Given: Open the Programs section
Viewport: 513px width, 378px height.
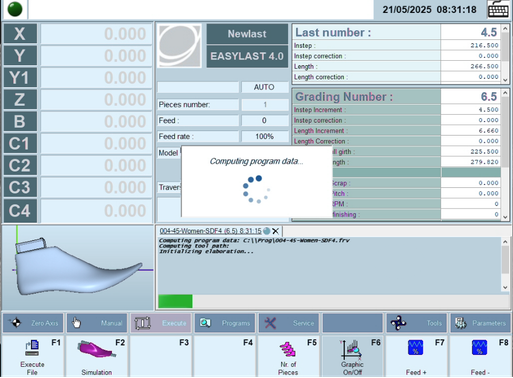Looking at the screenshot, I should pyautogui.click(x=225, y=323).
